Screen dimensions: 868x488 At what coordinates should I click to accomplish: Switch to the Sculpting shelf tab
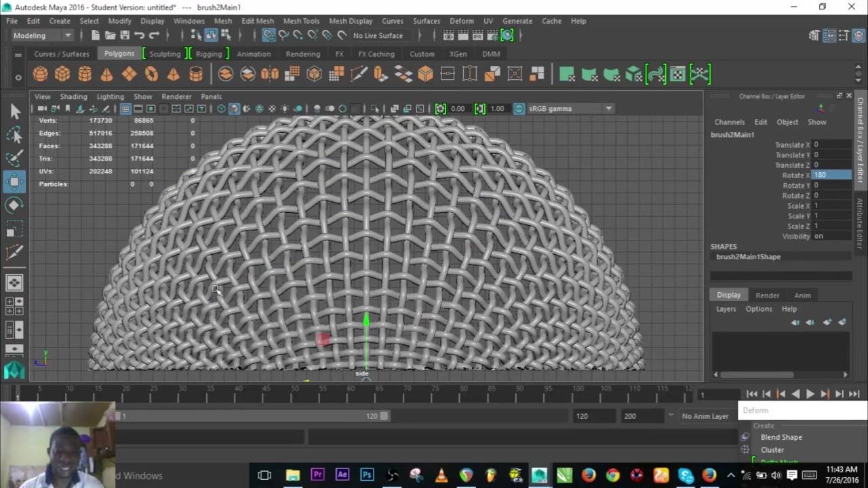[x=165, y=54]
